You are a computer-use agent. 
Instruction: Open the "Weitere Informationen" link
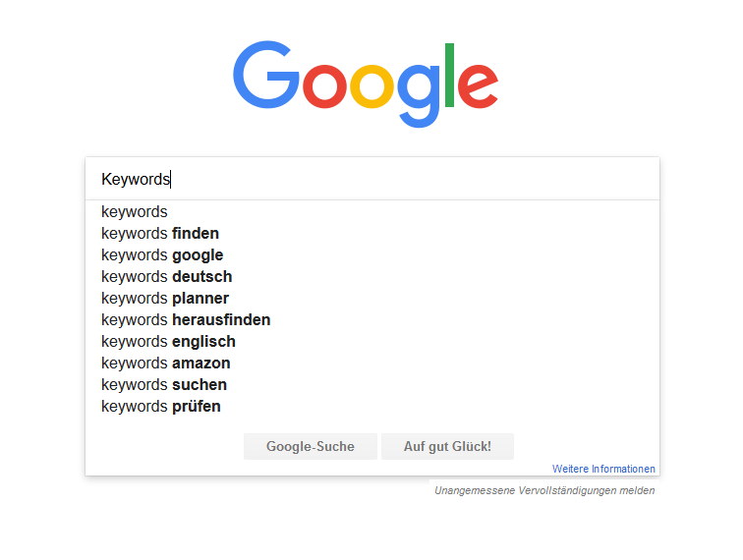tap(603, 469)
